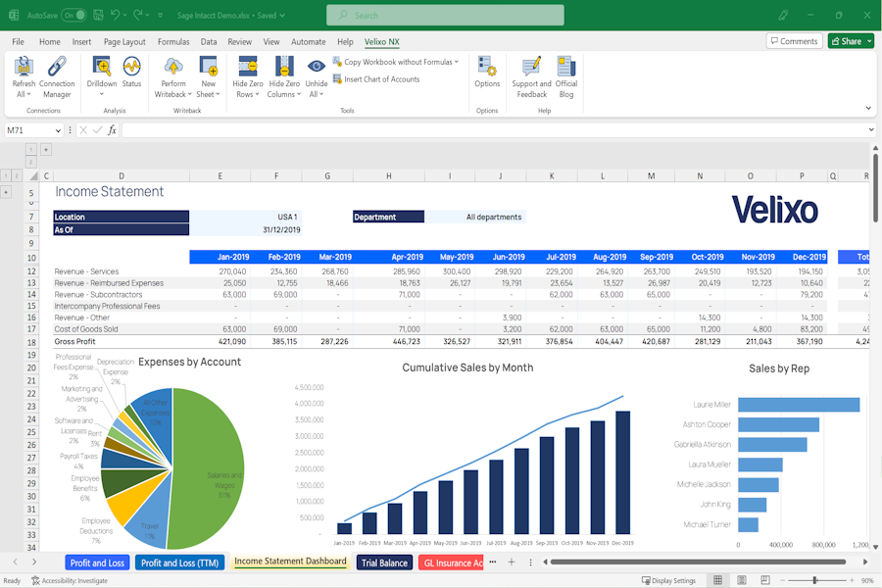Expand the formula bar chevron
The image size is (882, 588).
(x=871, y=130)
